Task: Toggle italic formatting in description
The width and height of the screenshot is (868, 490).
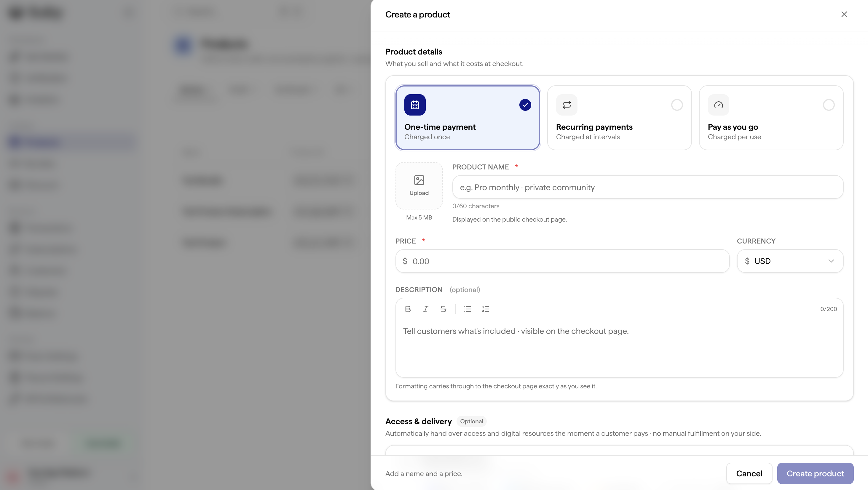Action: coord(426,309)
